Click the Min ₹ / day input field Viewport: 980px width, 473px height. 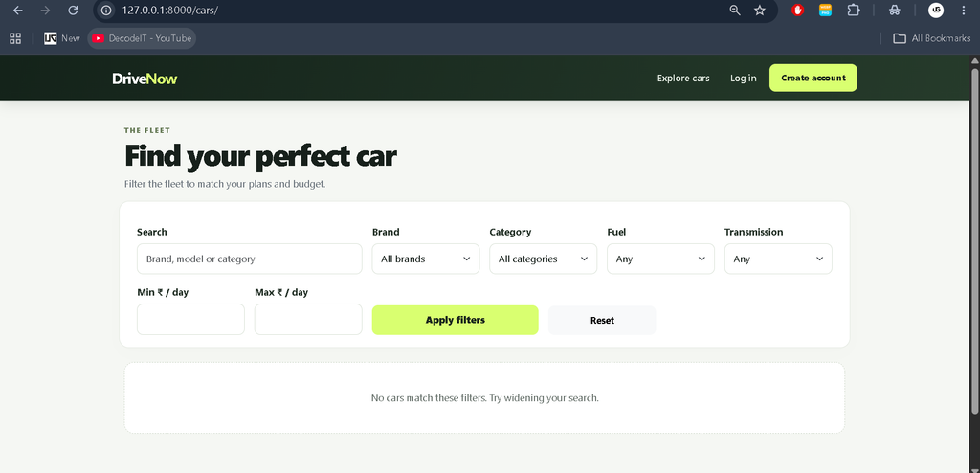[x=190, y=319]
